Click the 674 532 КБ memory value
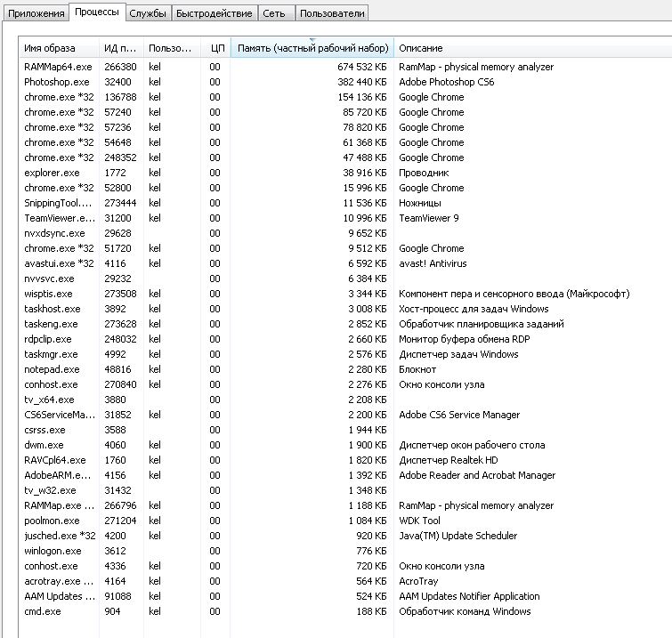 361,67
